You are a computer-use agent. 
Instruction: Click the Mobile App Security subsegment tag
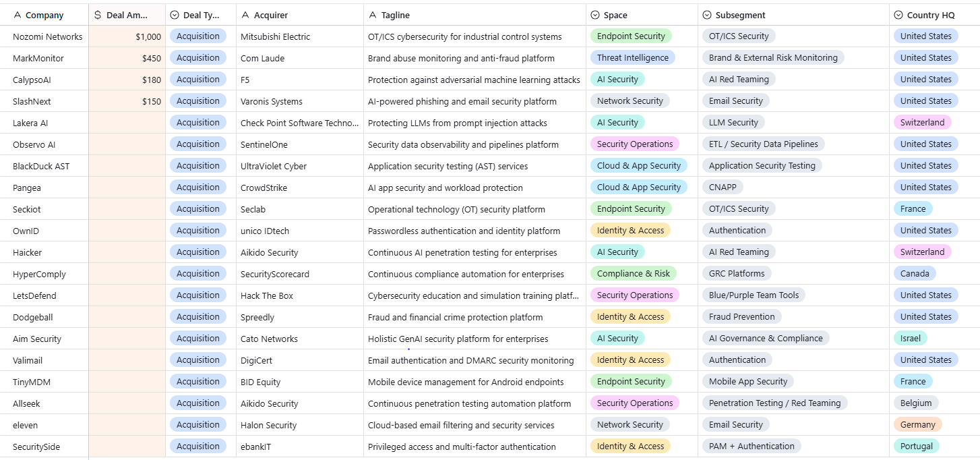click(x=748, y=382)
